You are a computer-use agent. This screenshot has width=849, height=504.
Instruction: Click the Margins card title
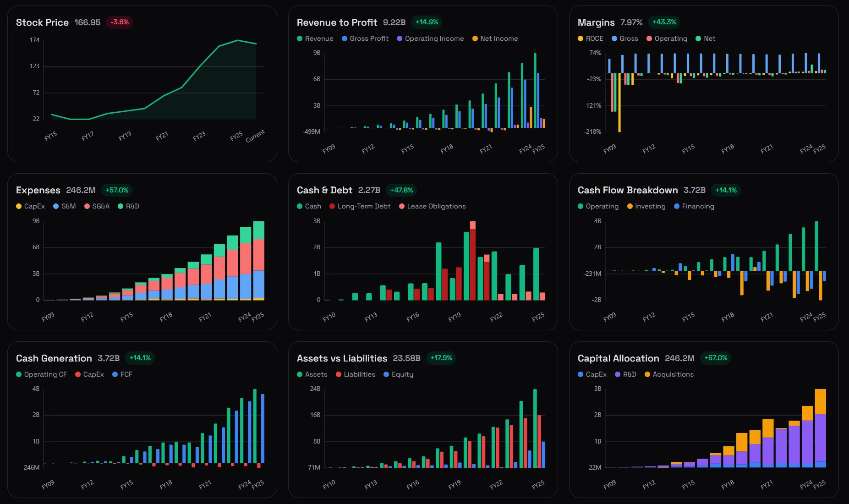[x=596, y=22]
